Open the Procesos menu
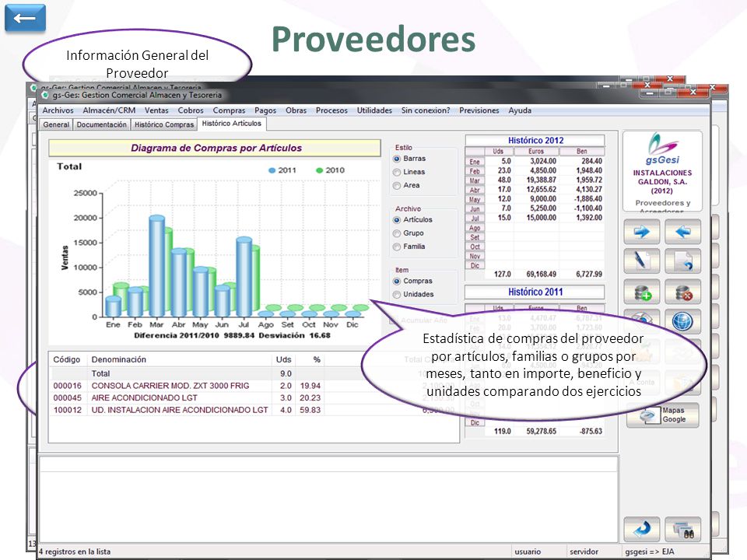Viewport: 747px width, 560px height. coord(331,110)
